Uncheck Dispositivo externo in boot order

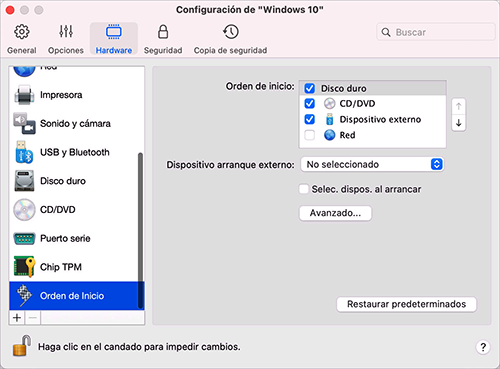click(310, 119)
